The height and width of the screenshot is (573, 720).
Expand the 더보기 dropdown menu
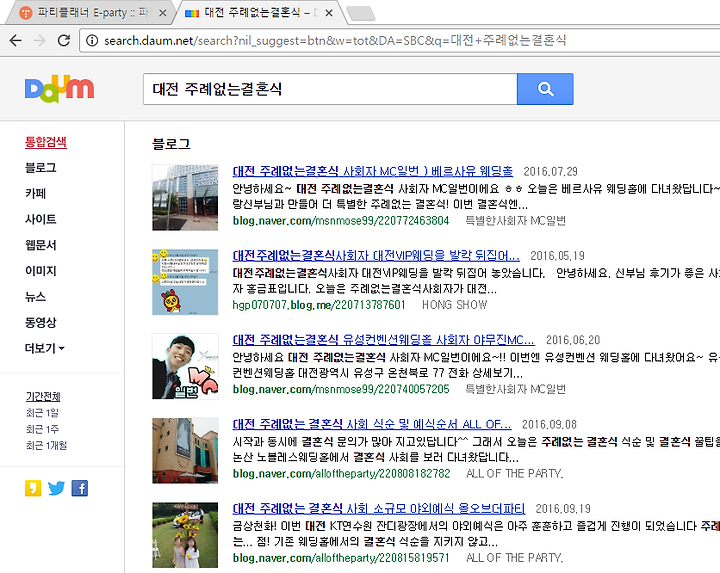point(45,348)
